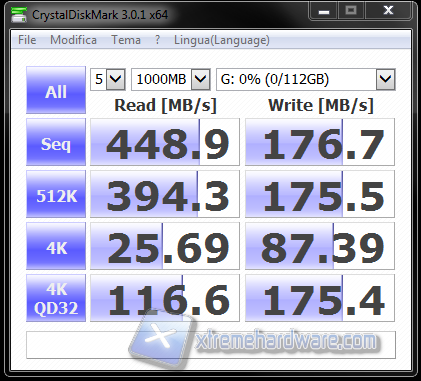Screen dimensions: 421x381
Task: Click the 4K read result 25.69
Action: (x=165, y=246)
